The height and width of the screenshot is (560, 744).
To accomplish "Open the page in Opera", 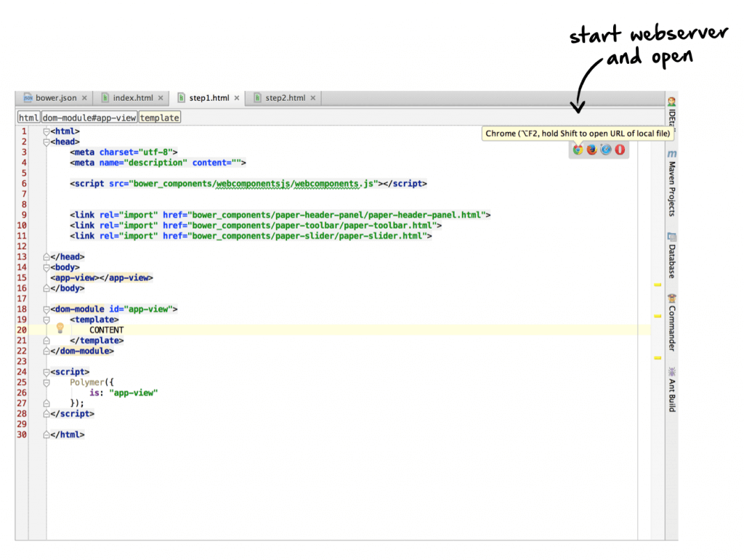I will coord(618,150).
